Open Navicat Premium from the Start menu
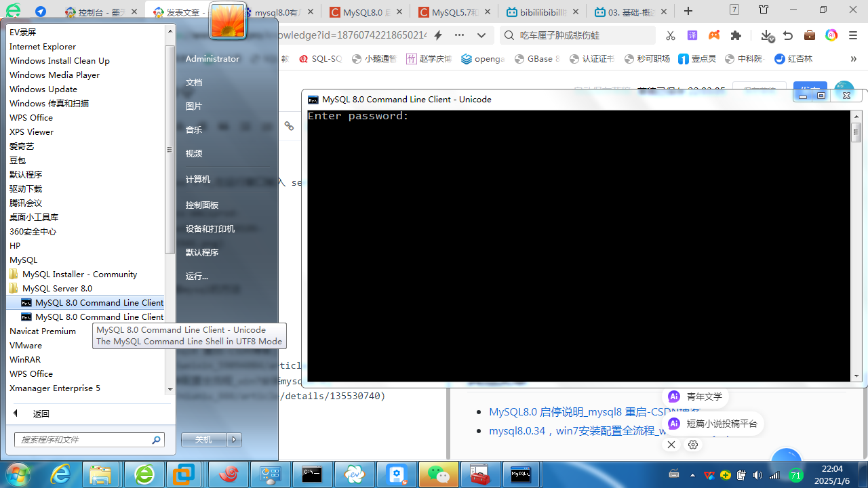This screenshot has width=868, height=488. click(x=43, y=331)
